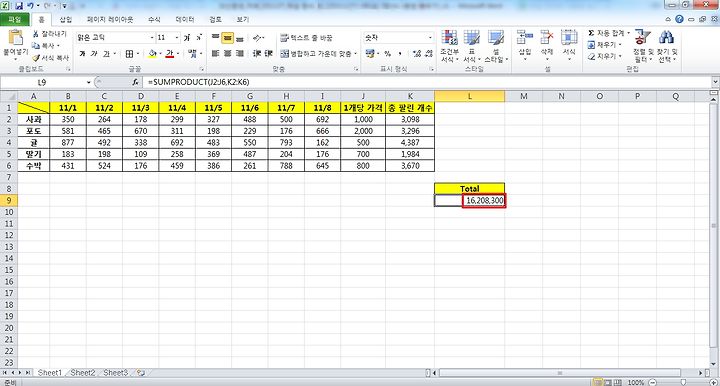Toggle italic formatting (가)
This screenshot has width=720, height=386.
pos(94,54)
